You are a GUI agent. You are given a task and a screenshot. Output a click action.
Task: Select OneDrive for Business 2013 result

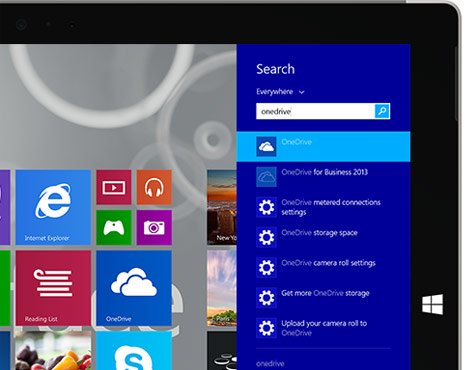[x=323, y=177]
